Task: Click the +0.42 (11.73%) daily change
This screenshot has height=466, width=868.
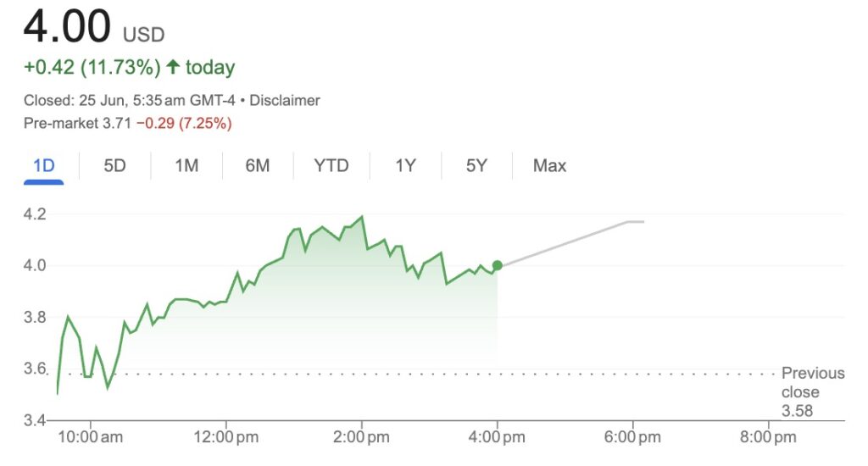Action: point(92,67)
